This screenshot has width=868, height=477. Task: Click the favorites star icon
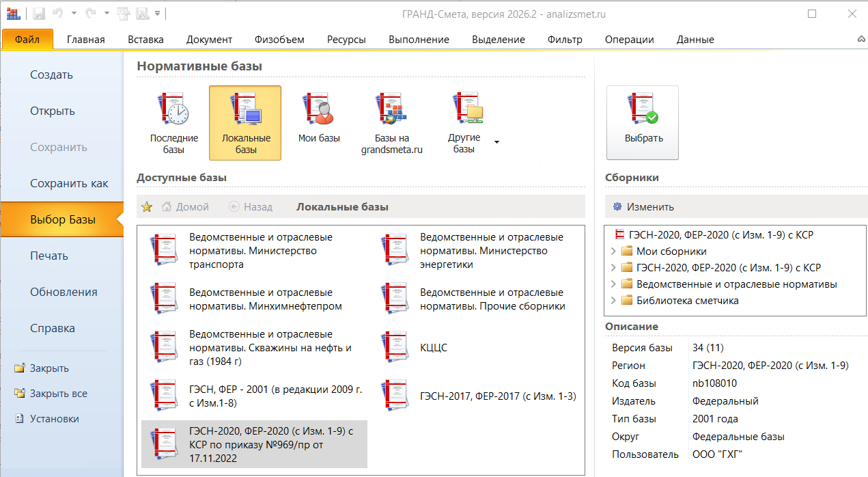coord(146,207)
